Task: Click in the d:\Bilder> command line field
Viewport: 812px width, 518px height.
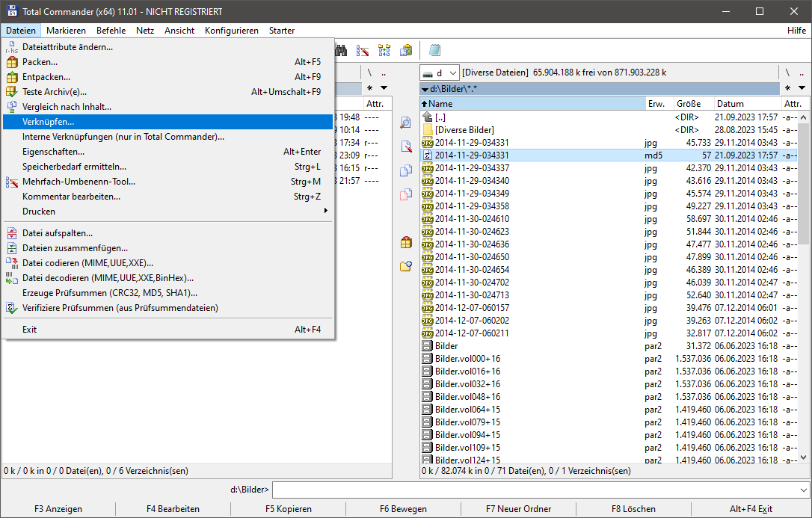Action: tap(535, 490)
